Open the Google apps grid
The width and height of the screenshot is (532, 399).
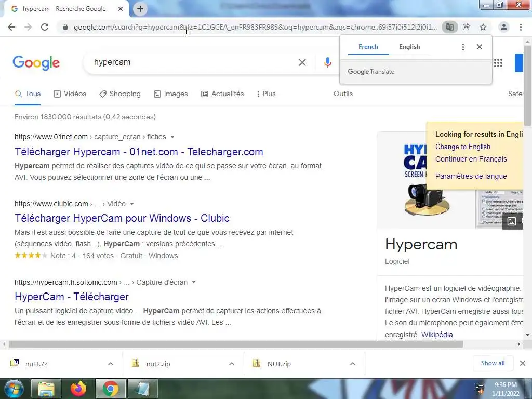pos(498,63)
